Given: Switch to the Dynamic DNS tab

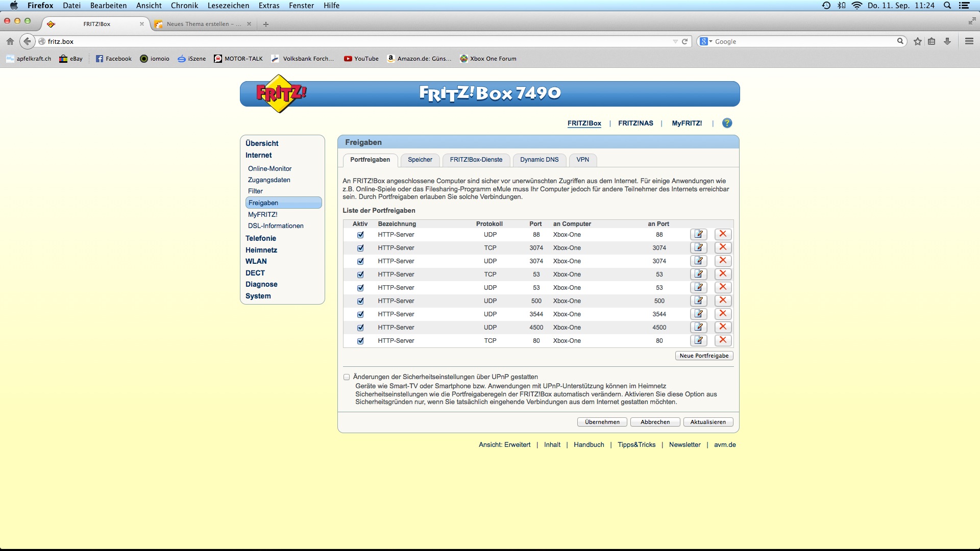Looking at the screenshot, I should pos(539,160).
